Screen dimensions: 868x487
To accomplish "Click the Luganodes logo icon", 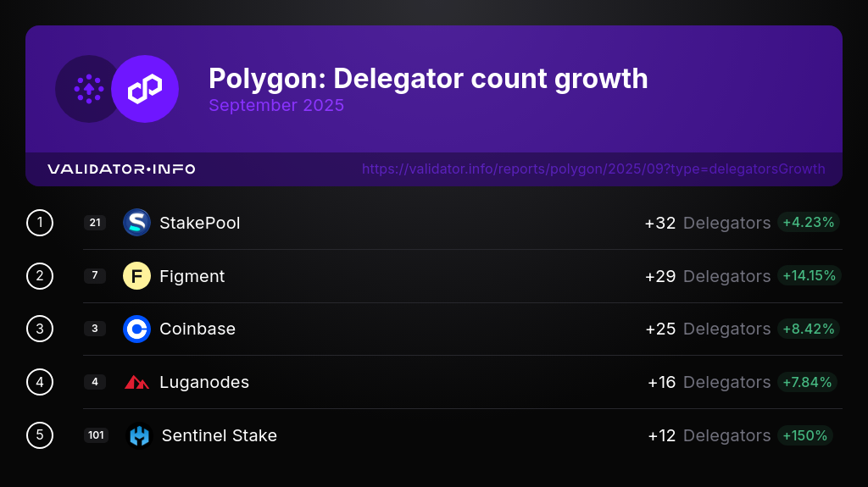I will (136, 382).
